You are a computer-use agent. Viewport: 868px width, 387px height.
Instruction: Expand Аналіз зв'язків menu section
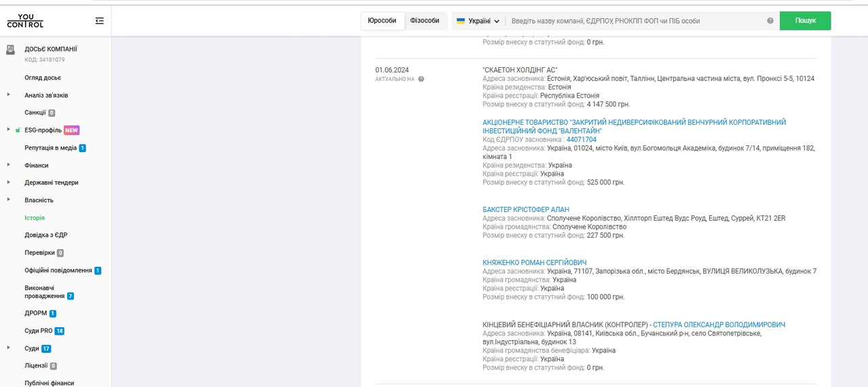(x=9, y=95)
